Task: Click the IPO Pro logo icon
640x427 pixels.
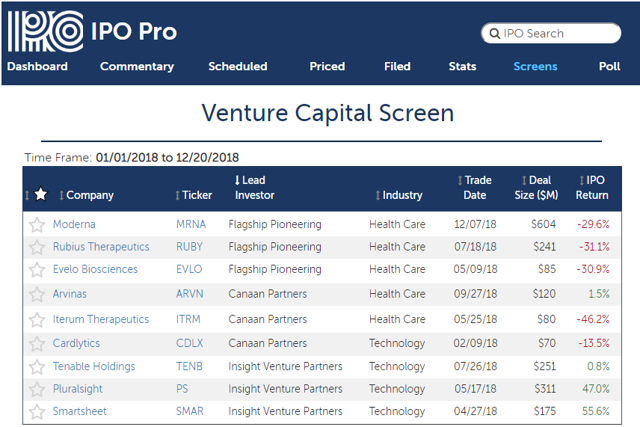Action: pyautogui.click(x=45, y=31)
